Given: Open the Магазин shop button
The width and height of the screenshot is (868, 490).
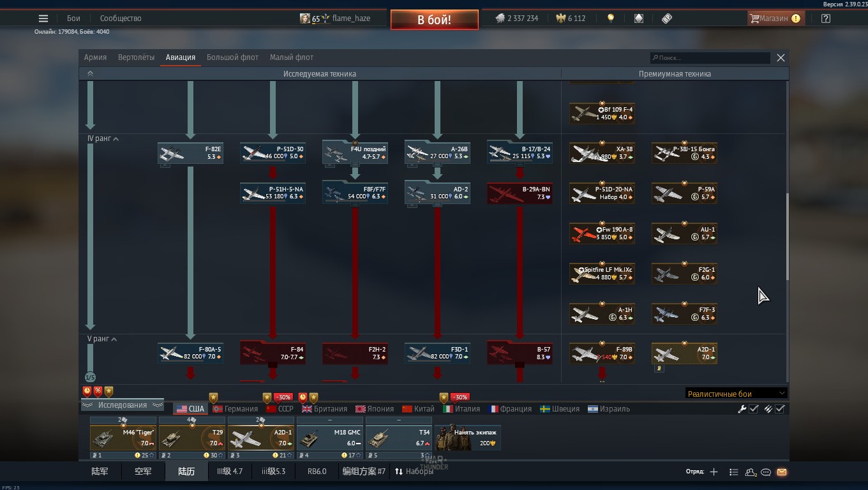Looking at the screenshot, I should [x=775, y=19].
